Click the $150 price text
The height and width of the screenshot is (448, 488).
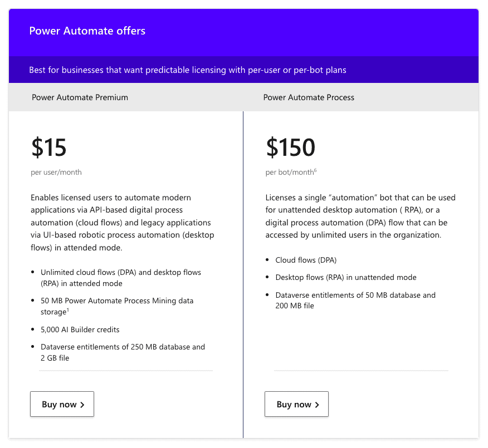coord(290,147)
